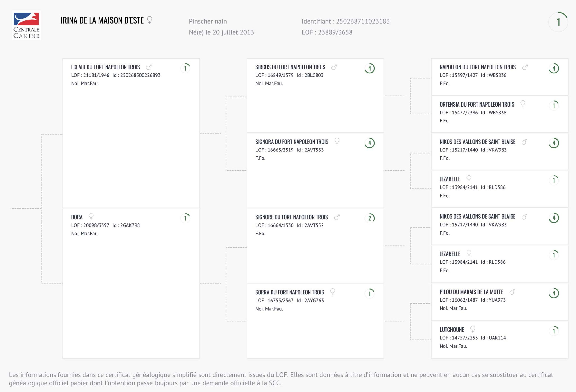Click the male symbol beside PILOU DU MARAIS DE LA MOTTE
Image resolution: width=576 pixels, height=392 pixels.
pos(512,292)
